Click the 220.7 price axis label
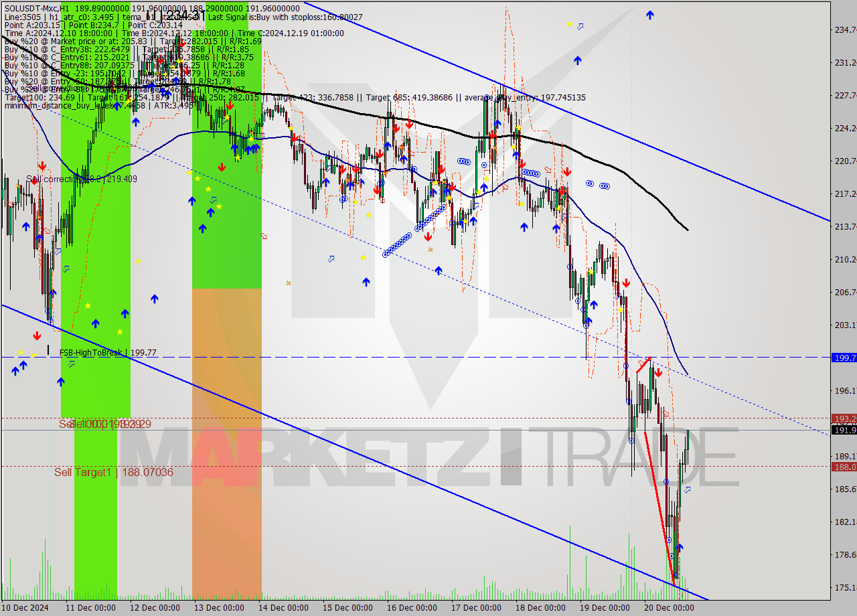The height and width of the screenshot is (616, 857). pyautogui.click(x=845, y=161)
